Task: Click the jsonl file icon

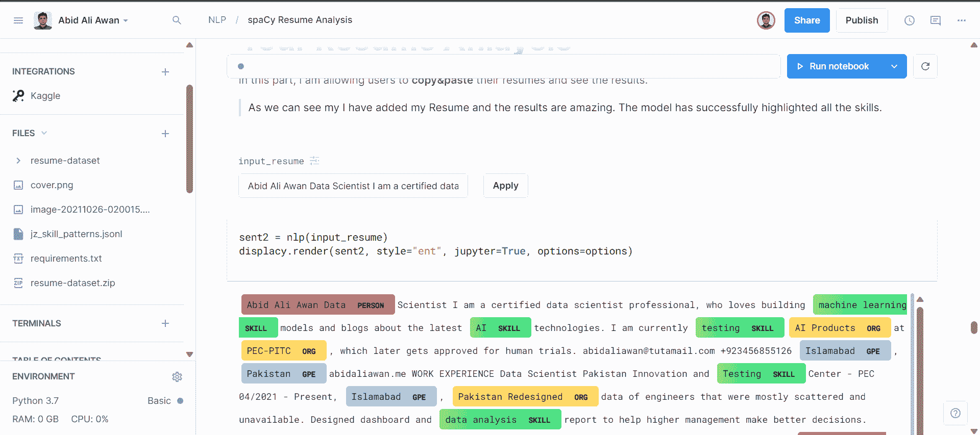Action: pyautogui.click(x=18, y=234)
